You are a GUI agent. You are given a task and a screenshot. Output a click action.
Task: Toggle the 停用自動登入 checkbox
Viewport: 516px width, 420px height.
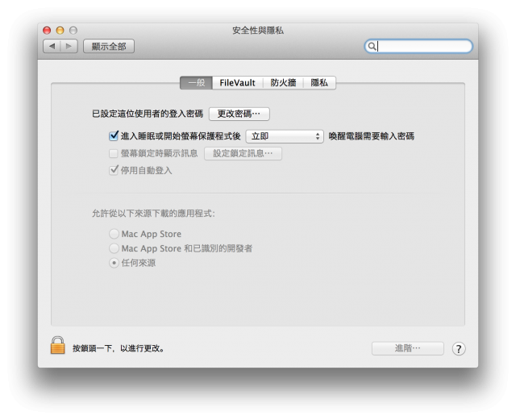tap(114, 170)
